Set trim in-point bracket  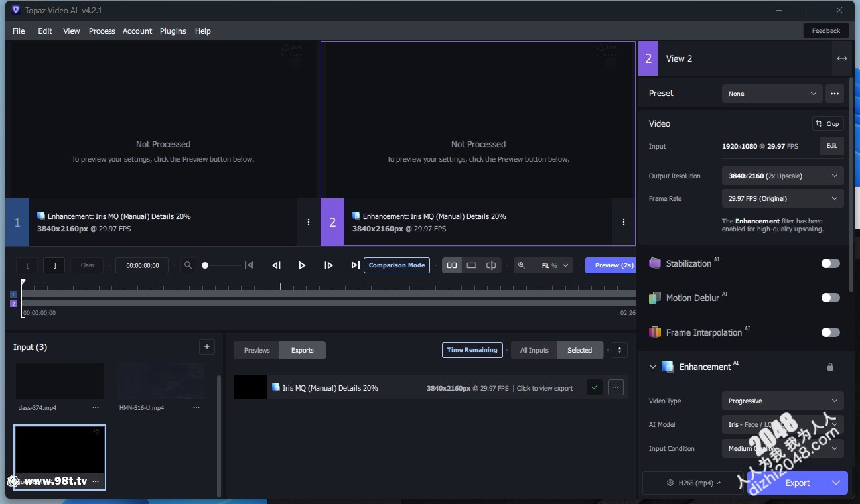pos(27,265)
